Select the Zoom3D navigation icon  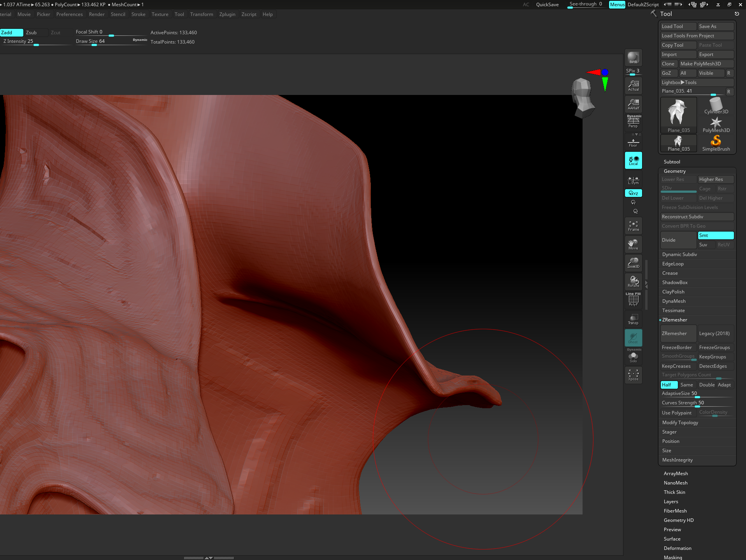point(633,263)
